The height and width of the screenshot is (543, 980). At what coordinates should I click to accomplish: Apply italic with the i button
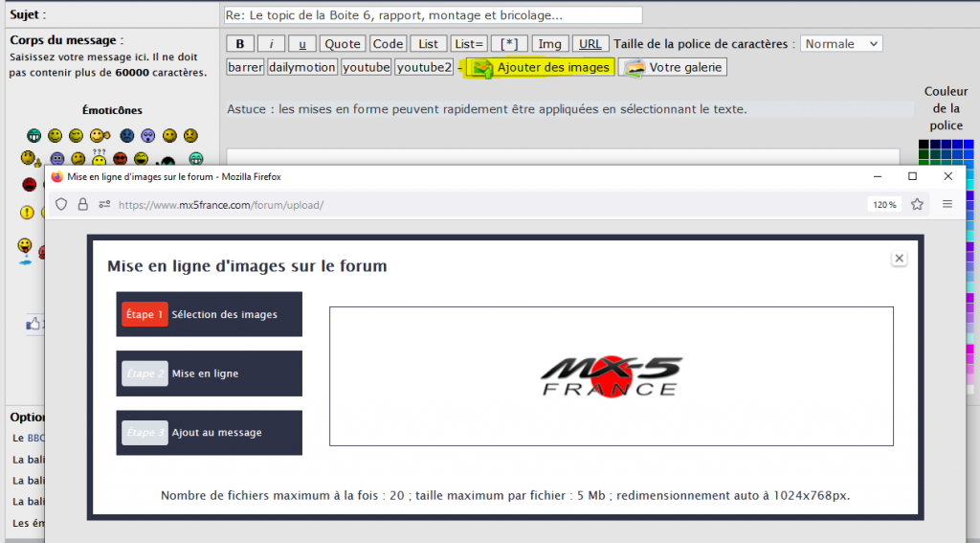(271, 44)
